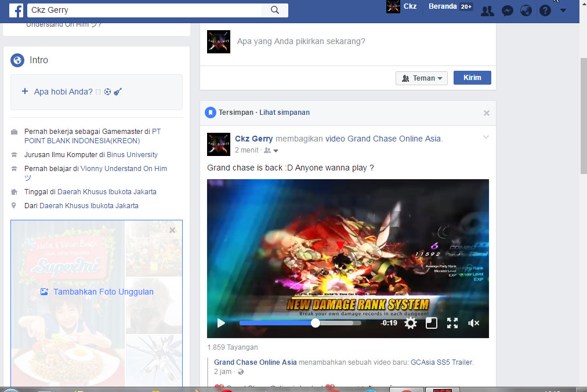Click the search magnifier button
This screenshot has height=392, width=587.
click(x=275, y=10)
